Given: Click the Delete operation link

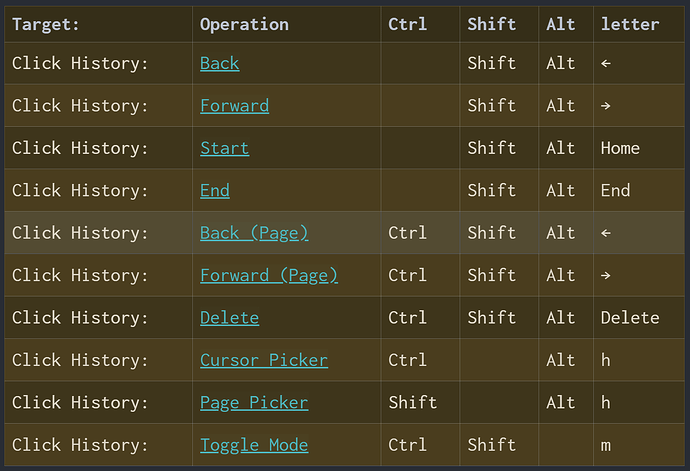Looking at the screenshot, I should (x=229, y=318).
